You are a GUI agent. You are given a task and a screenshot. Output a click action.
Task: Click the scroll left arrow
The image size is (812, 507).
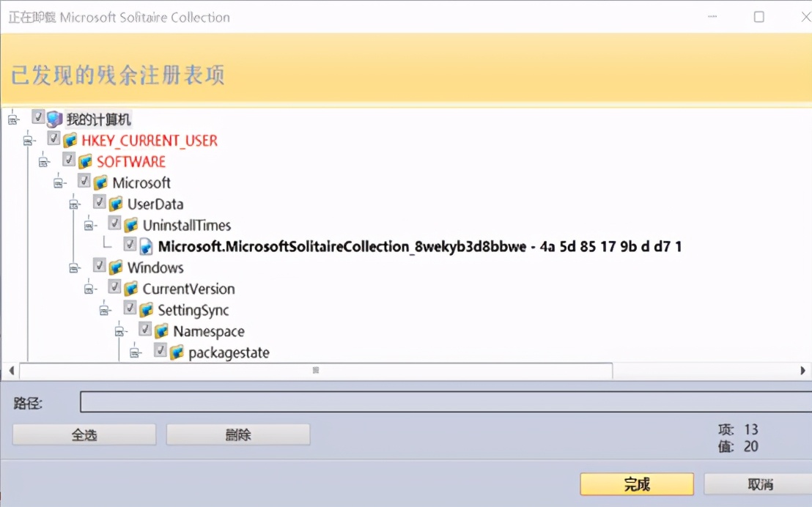click(x=12, y=370)
